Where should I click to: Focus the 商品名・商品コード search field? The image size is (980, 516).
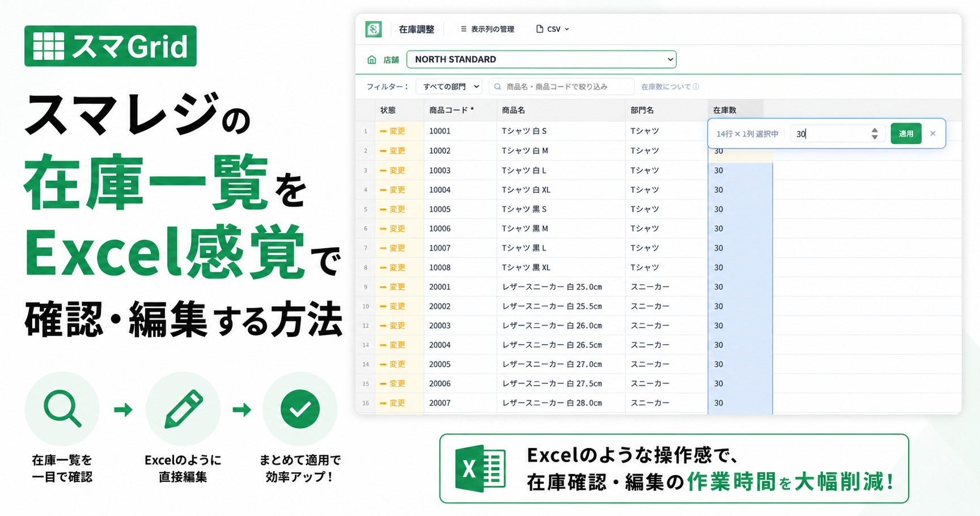click(562, 87)
